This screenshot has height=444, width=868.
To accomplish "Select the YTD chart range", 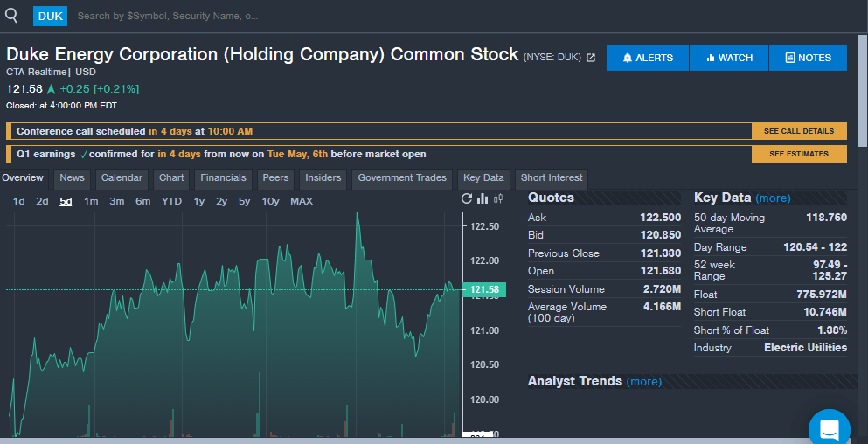I will point(171,202).
